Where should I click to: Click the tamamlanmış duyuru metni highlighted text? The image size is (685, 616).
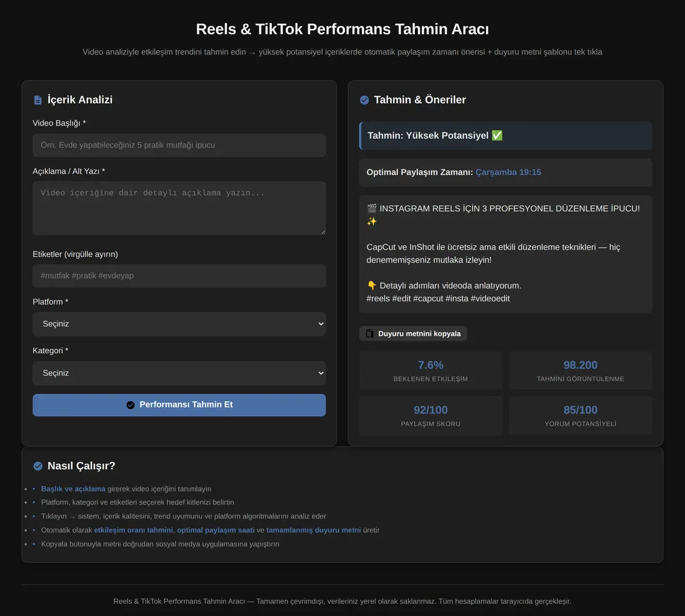[313, 530]
